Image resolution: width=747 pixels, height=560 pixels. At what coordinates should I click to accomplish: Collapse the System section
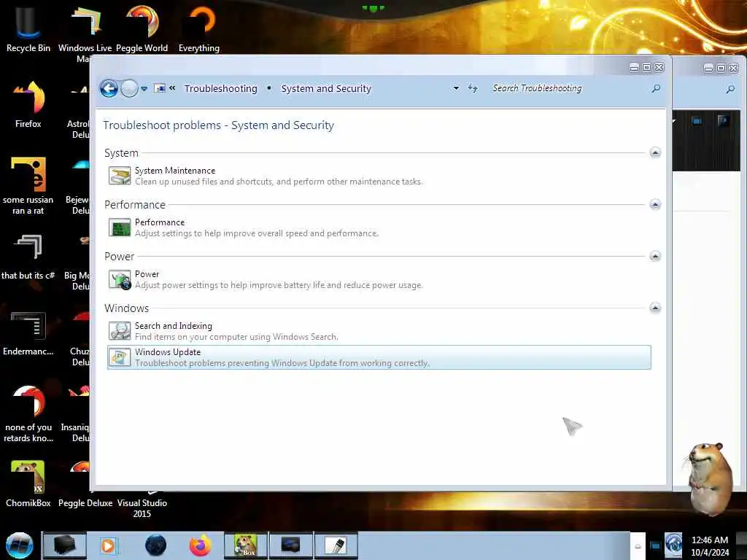pyautogui.click(x=655, y=153)
